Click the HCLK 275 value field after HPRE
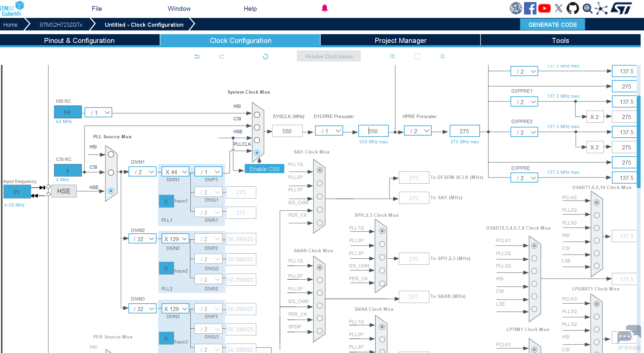 pos(464,131)
